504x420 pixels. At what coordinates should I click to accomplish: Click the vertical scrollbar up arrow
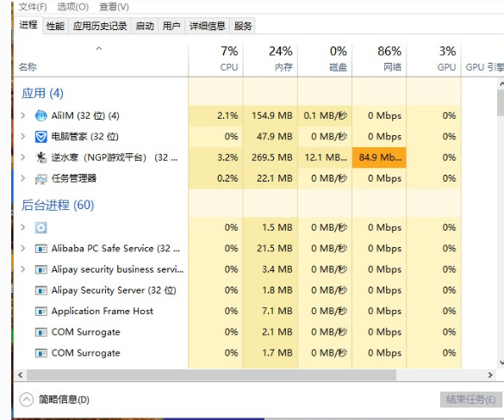pos(501,84)
